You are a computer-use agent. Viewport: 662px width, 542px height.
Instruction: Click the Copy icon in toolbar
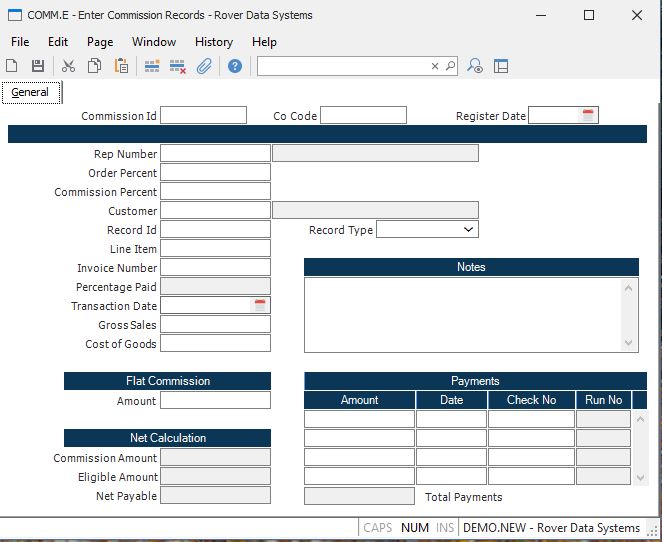tap(94, 66)
